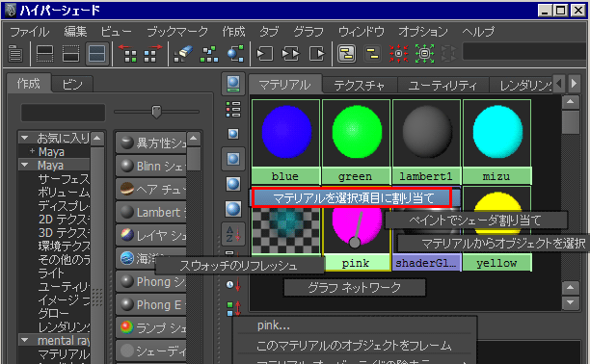Choose グラフ ネットワーク from marking menu
590x364 pixels.
pyautogui.click(x=355, y=288)
